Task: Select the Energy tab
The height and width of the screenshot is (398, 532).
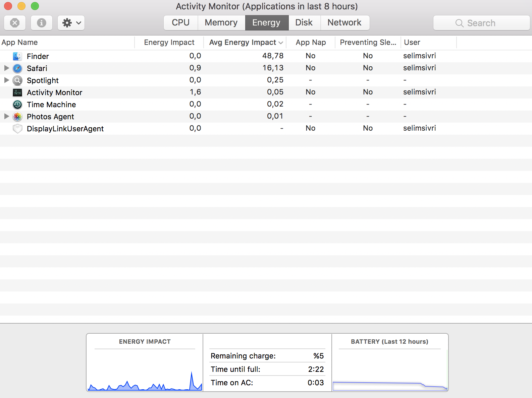Action: click(x=267, y=22)
